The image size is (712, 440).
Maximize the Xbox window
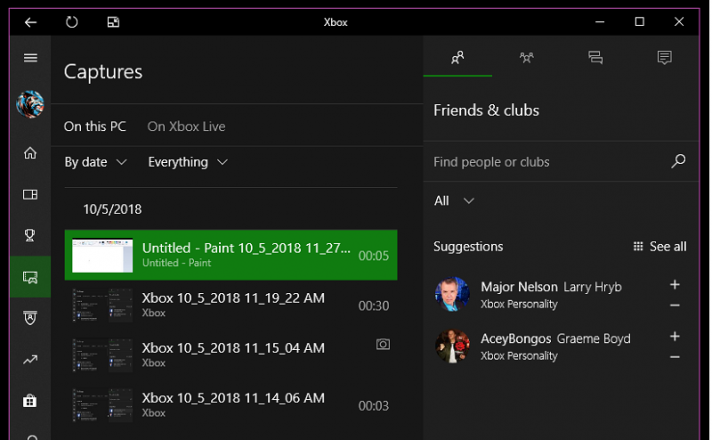pos(639,22)
